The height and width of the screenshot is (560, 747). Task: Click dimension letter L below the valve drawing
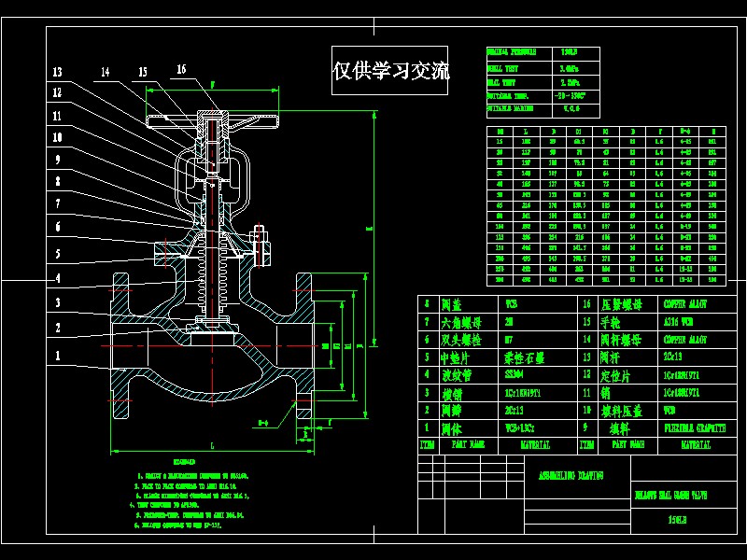(212, 446)
